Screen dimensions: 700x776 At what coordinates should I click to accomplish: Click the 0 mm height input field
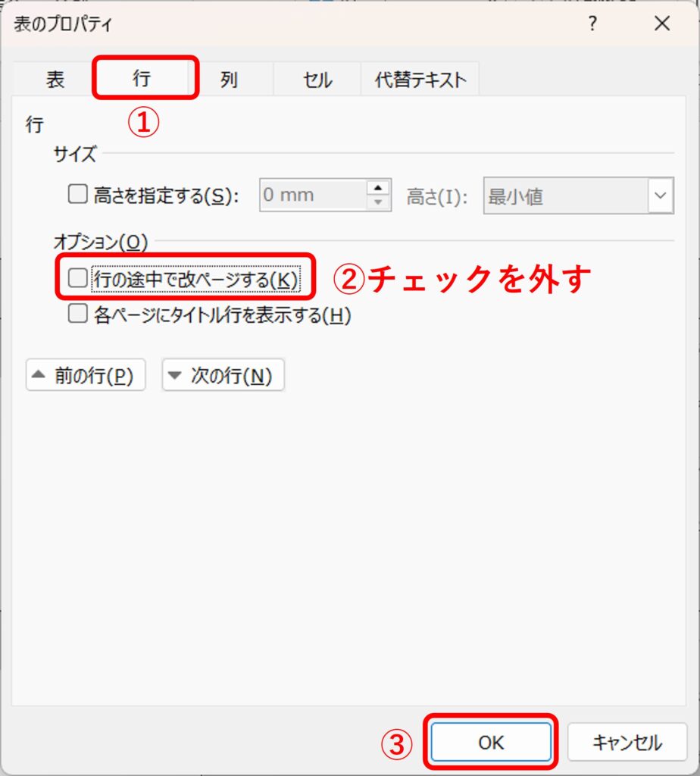click(312, 196)
